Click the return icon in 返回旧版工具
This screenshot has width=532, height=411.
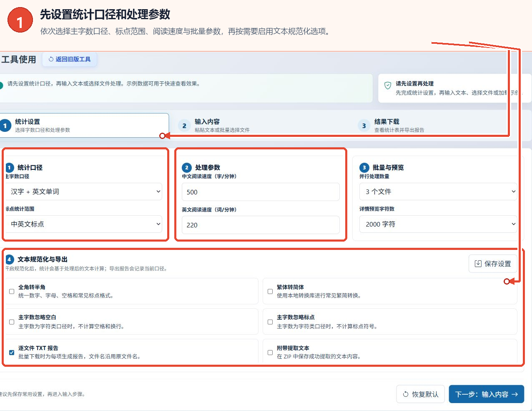point(51,59)
